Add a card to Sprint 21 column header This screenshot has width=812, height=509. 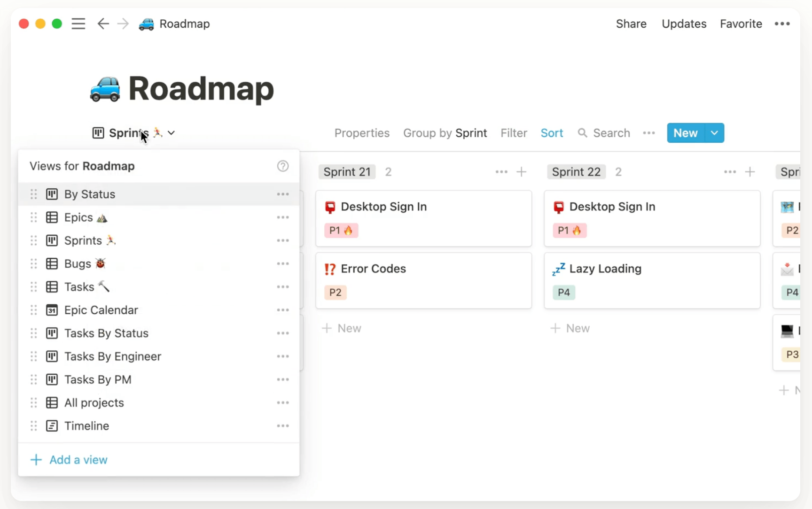[521, 172]
